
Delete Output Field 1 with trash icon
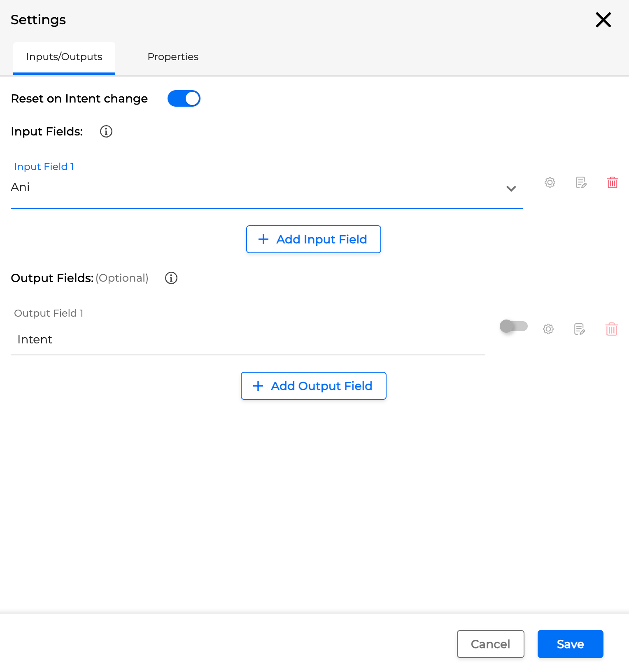[611, 329]
